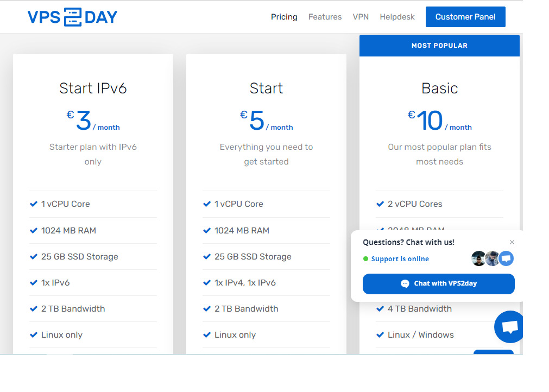Click 'Everything you need to get started' description
The image size is (549, 392).
266,154
